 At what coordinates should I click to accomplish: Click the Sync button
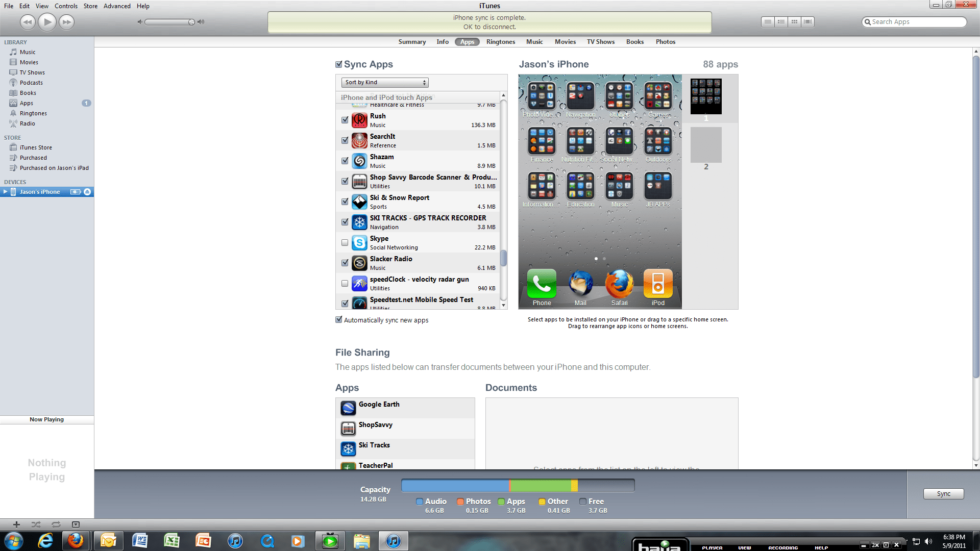[943, 494]
